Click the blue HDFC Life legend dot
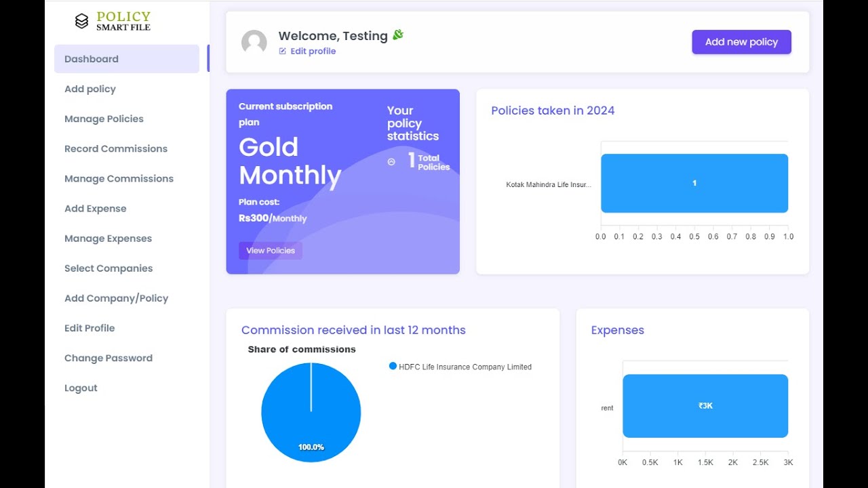868x488 pixels. click(x=393, y=366)
